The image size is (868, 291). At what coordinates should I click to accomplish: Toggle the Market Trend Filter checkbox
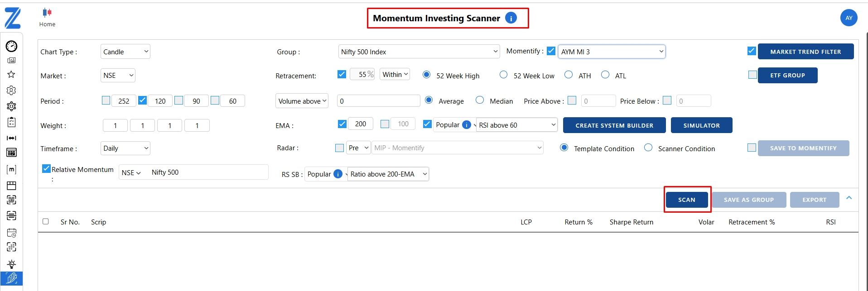(x=752, y=51)
